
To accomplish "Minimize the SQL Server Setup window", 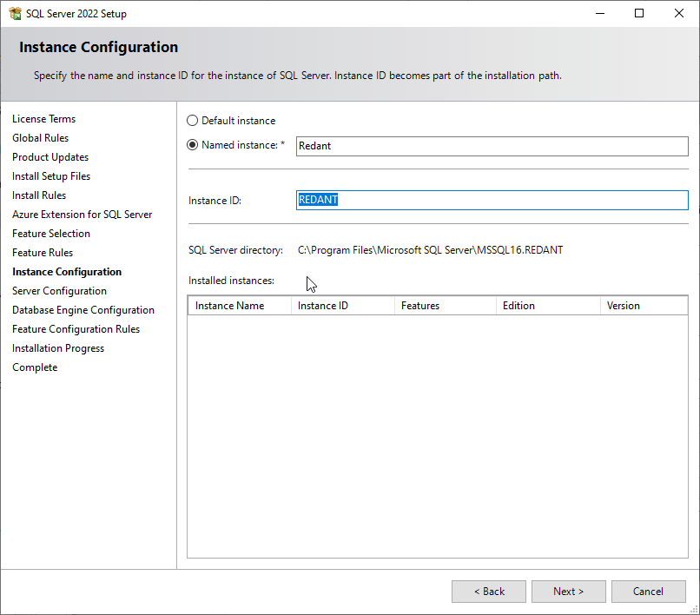I will (599, 13).
